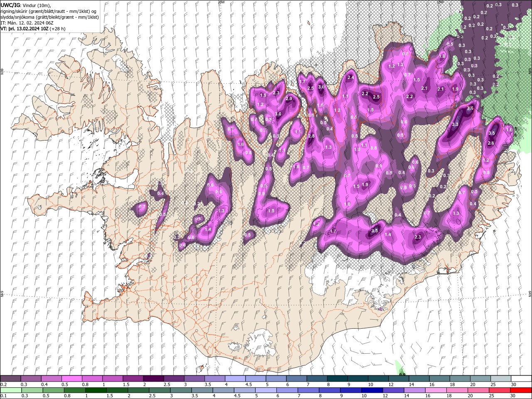Select the pale grey 25–30 swatch in upper legend
This screenshot has width=532, height=399.
pos(501,379)
